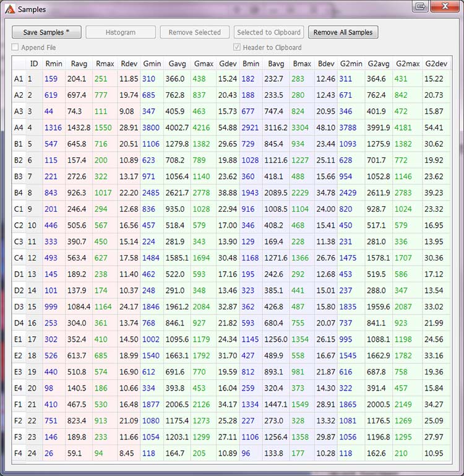The width and height of the screenshot is (464, 476).
Task: Select row label E1
Action: tap(19, 339)
